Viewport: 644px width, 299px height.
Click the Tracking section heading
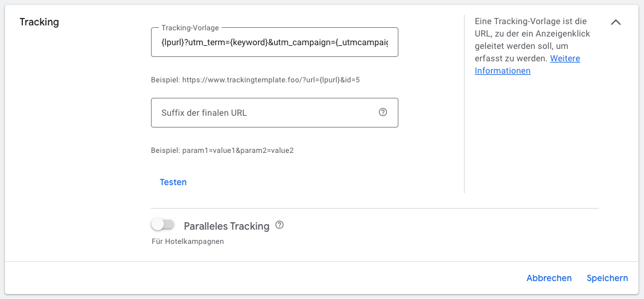point(39,22)
